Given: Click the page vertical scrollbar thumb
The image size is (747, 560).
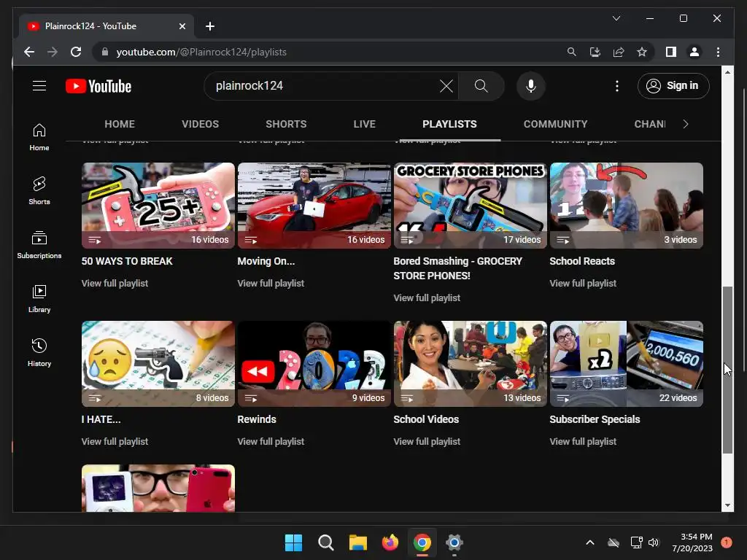Looking at the screenshot, I should [x=727, y=370].
